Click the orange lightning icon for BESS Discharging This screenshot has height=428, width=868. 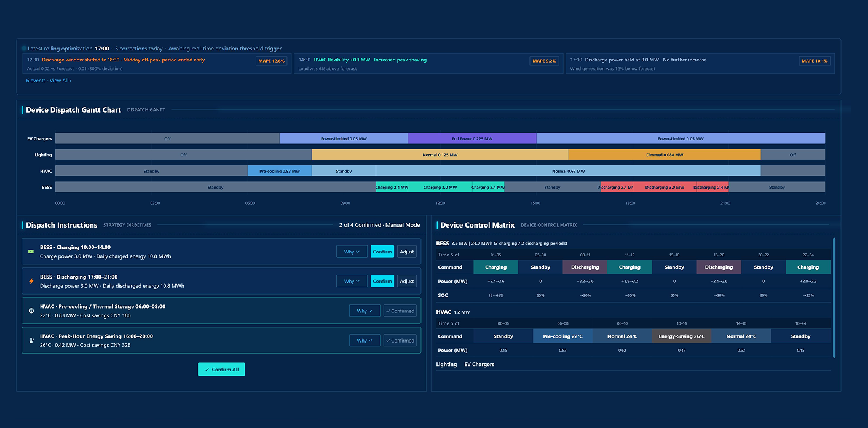(31, 281)
